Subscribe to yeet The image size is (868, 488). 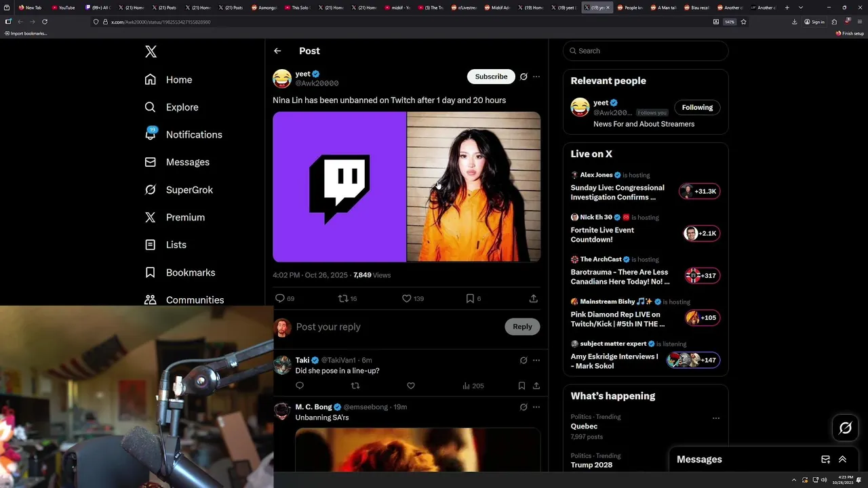(x=491, y=77)
